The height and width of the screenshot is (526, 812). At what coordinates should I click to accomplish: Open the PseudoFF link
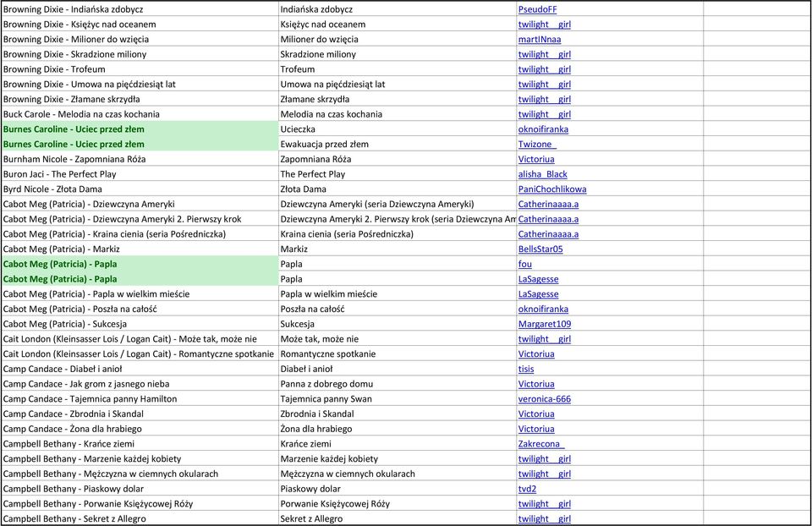click(537, 9)
